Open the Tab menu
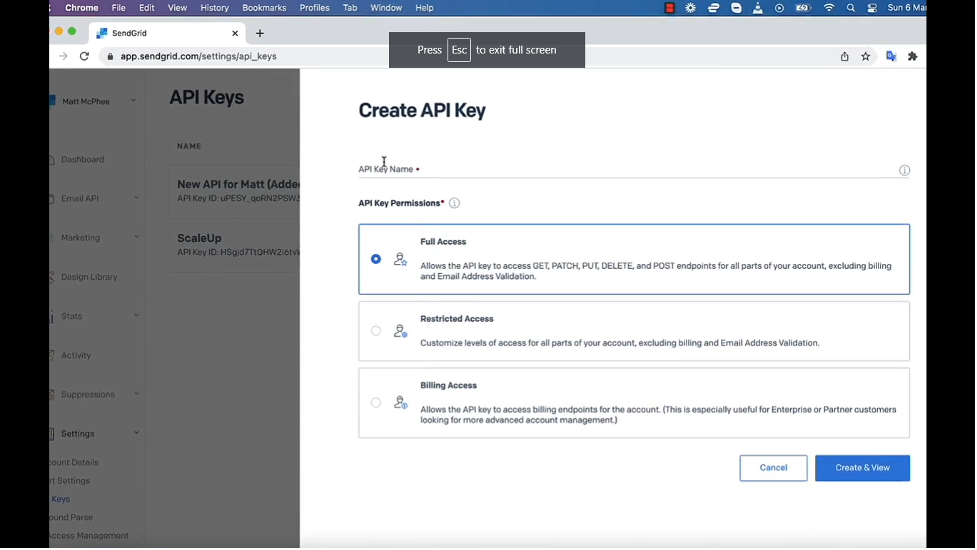Viewport: 977px width, 550px height. click(350, 7)
